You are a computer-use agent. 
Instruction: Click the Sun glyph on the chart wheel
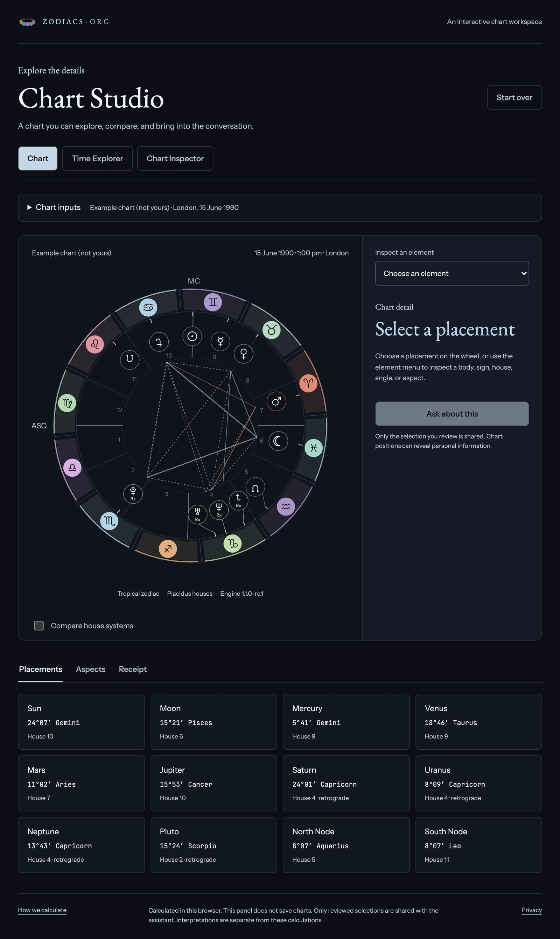click(192, 336)
